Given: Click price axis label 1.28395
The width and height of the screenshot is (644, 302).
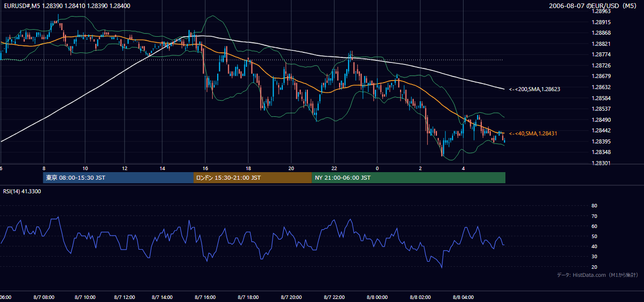Looking at the screenshot, I should click(600, 141).
